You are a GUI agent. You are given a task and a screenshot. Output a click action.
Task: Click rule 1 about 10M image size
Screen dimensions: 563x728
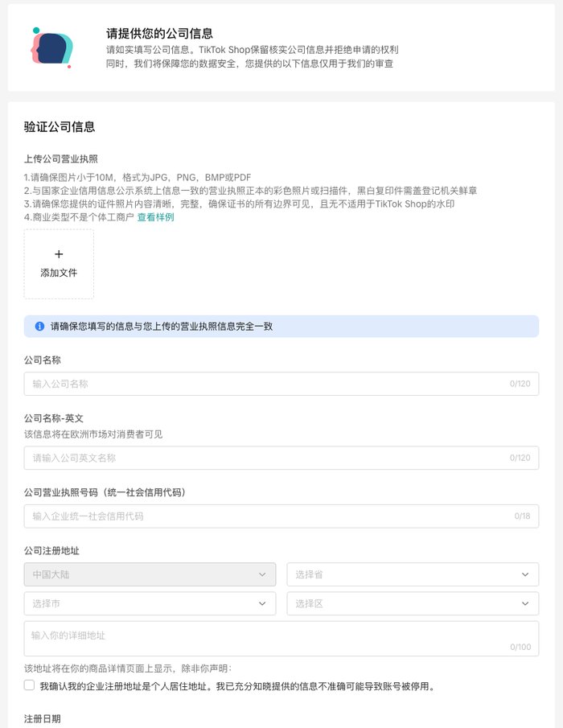[138, 177]
